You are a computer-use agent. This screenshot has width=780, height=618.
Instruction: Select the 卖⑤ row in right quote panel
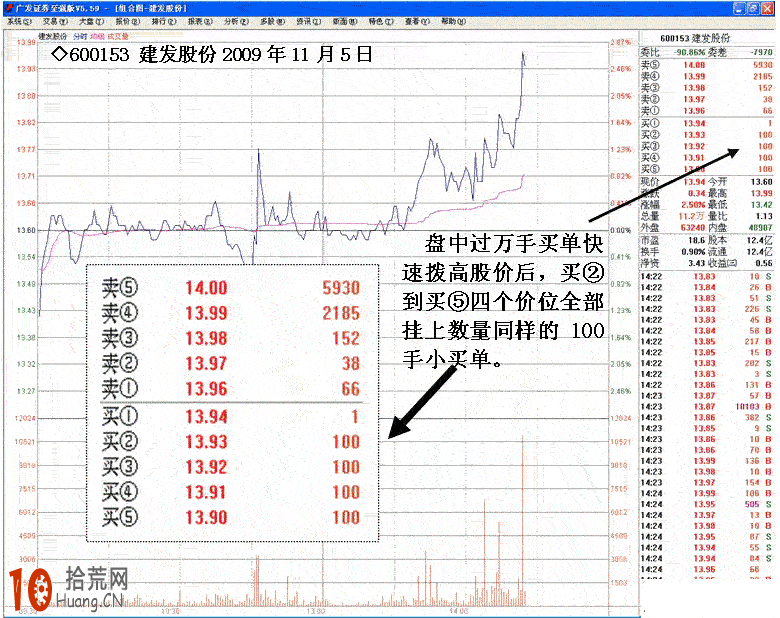pos(707,65)
